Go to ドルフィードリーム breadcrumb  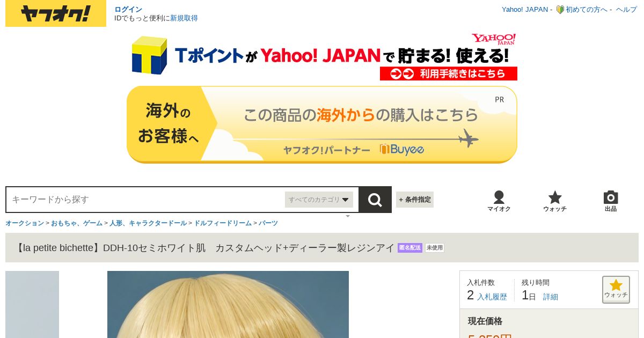[x=223, y=223]
